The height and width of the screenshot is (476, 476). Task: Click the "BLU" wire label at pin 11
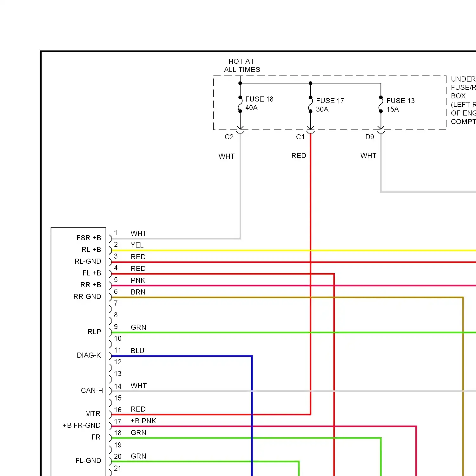pos(137,351)
